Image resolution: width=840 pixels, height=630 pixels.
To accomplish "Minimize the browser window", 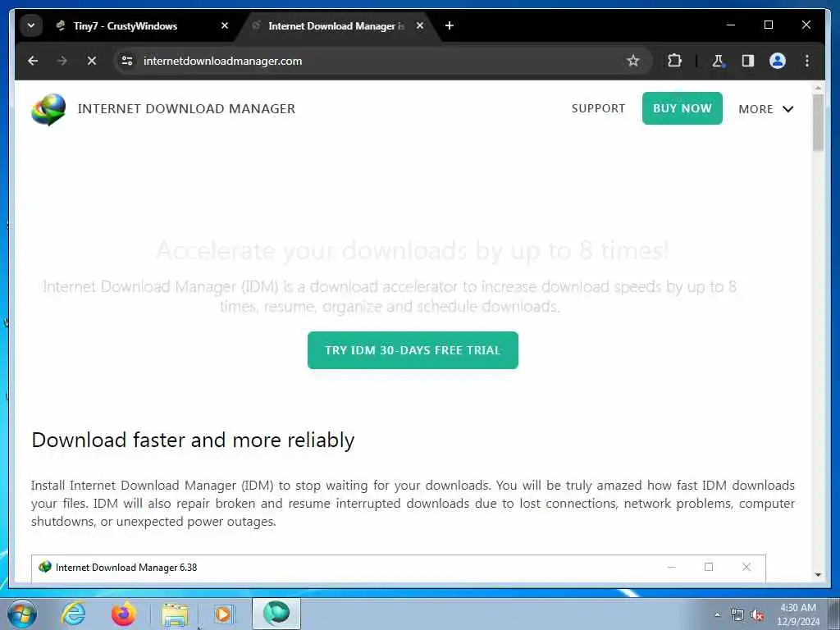I will 731,25.
